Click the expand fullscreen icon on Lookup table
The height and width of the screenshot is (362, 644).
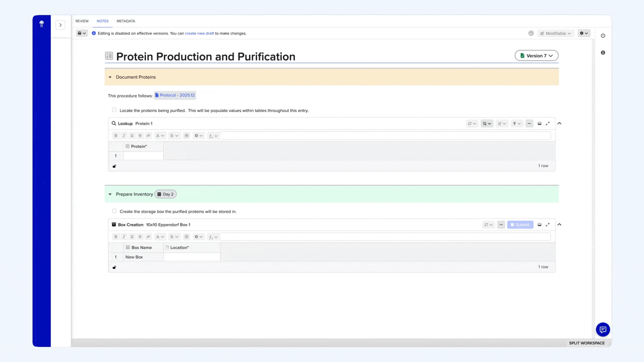pos(548,124)
